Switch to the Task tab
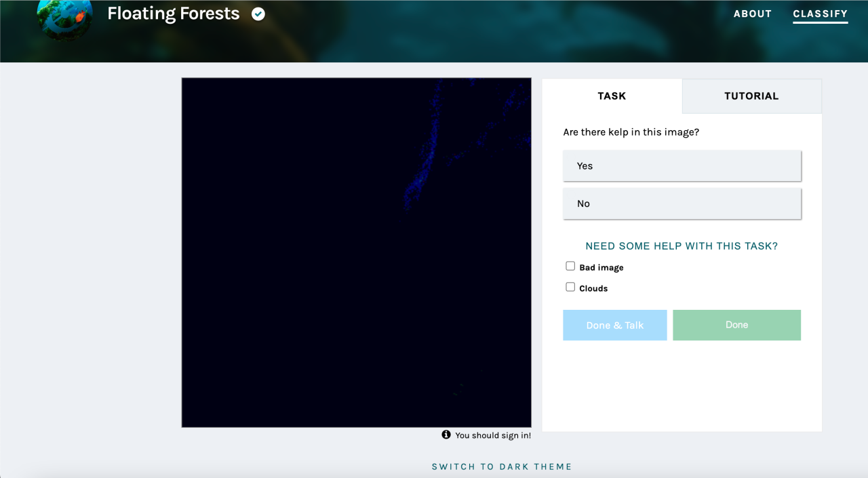Viewport: 868px width, 478px height. click(612, 96)
